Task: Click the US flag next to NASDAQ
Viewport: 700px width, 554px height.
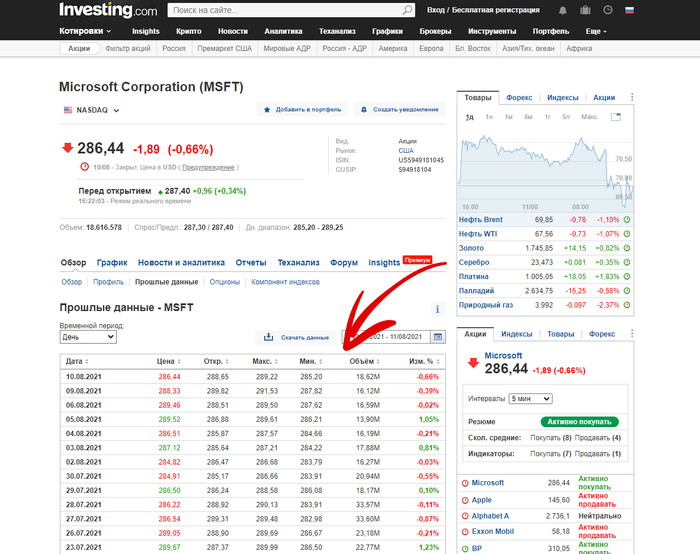Action: point(68,110)
